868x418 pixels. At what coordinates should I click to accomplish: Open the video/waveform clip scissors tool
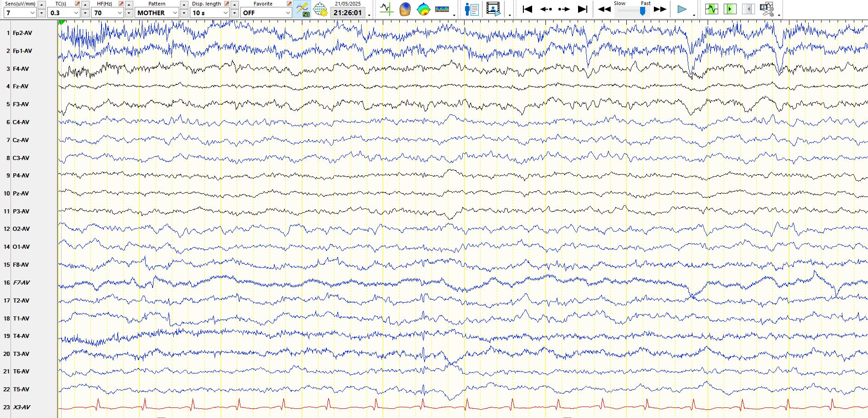767,9
